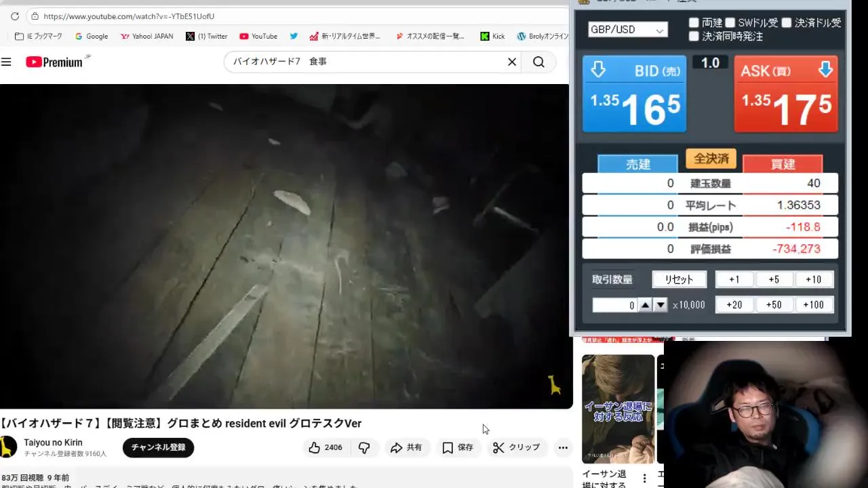Click the クリップ scissors button
This screenshot has height=488, width=868.
pyautogui.click(x=517, y=447)
